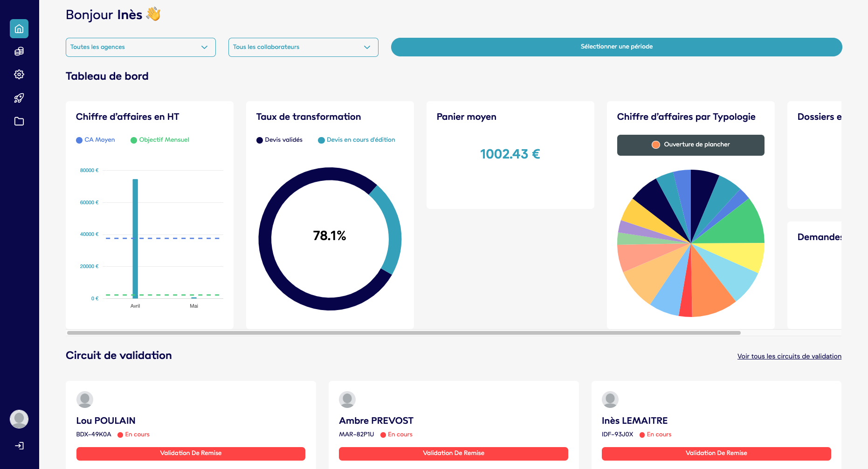This screenshot has width=868, height=469.
Task: Click the Mai label on chart axis
Action: tap(194, 306)
